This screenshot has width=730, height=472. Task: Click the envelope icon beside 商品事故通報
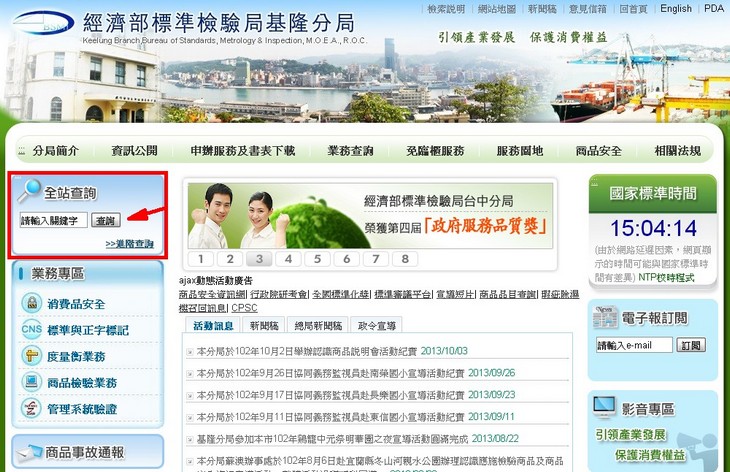pyautogui.click(x=29, y=453)
